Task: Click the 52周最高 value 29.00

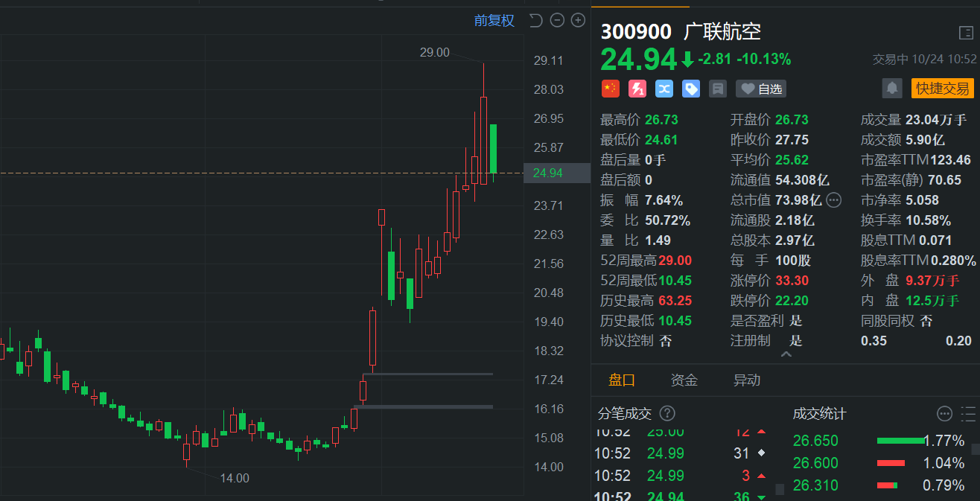Action: point(675,261)
